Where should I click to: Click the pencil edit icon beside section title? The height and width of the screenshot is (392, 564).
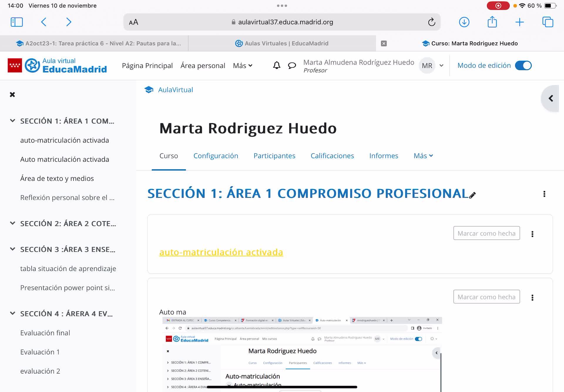coord(472,195)
